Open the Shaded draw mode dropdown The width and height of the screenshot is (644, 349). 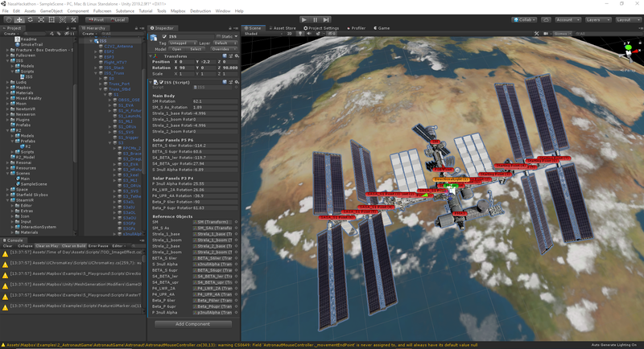pos(263,34)
